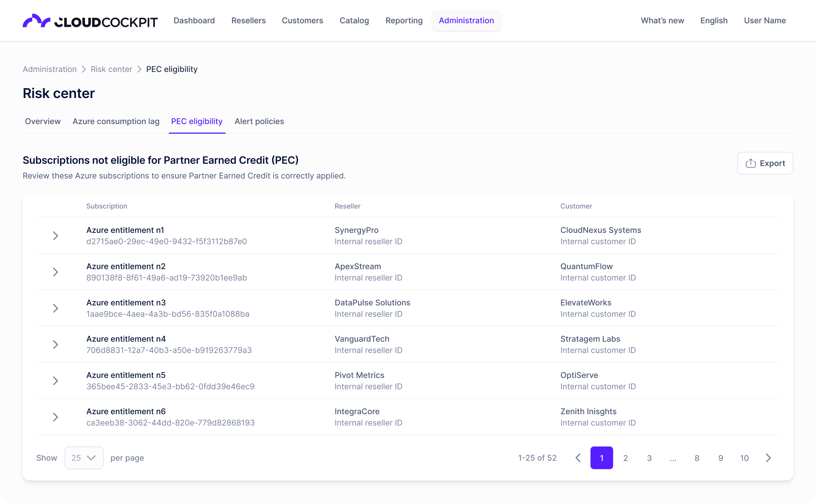Expand Azure entitlement n1 row

[x=56, y=236]
